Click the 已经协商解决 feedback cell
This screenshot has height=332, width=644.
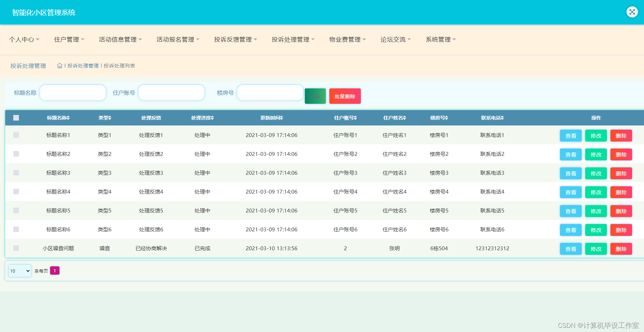(151, 248)
